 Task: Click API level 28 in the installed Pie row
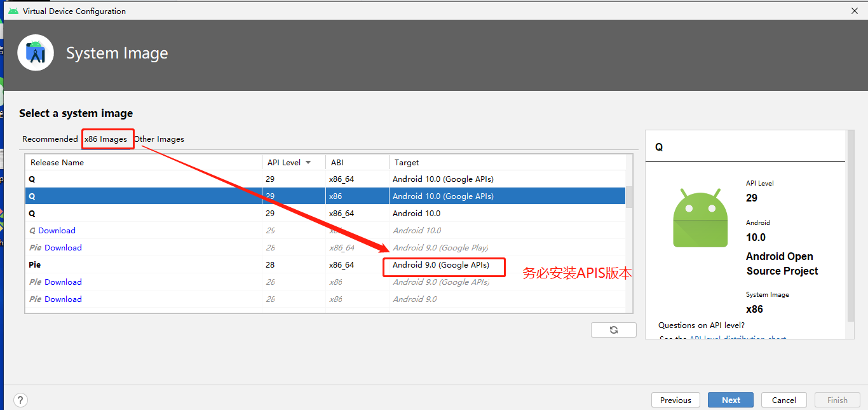pyautogui.click(x=270, y=265)
